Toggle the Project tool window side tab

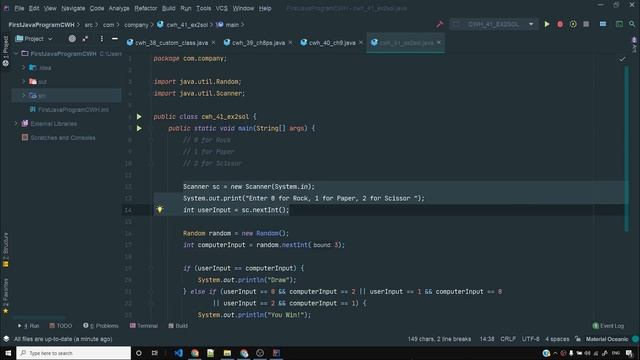[x=5, y=51]
